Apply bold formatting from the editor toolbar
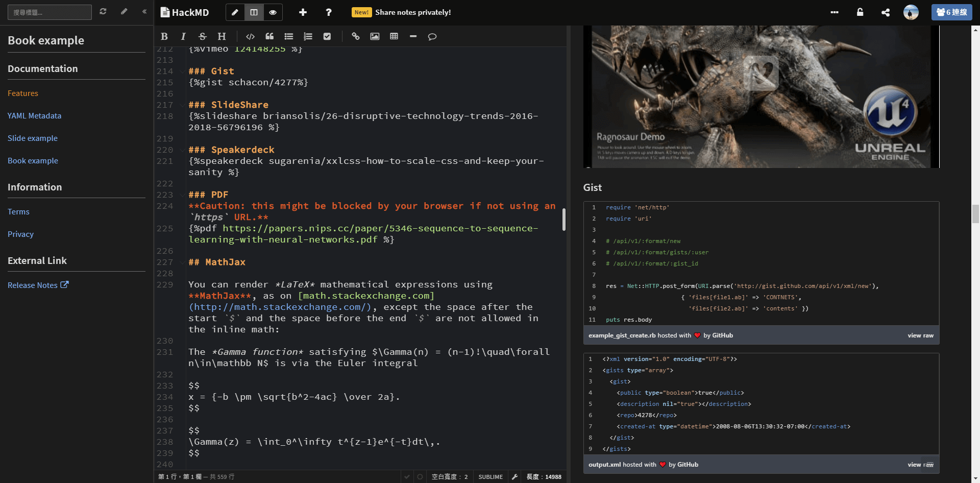 164,36
